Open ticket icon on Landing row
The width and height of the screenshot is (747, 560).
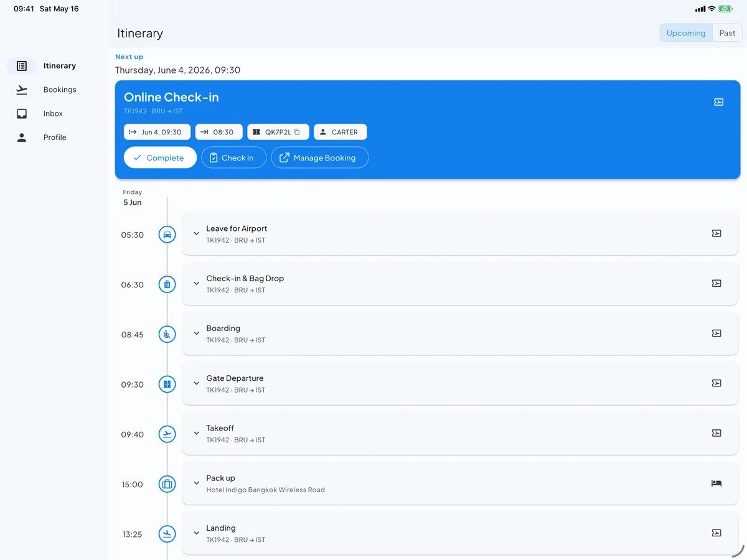[716, 533]
